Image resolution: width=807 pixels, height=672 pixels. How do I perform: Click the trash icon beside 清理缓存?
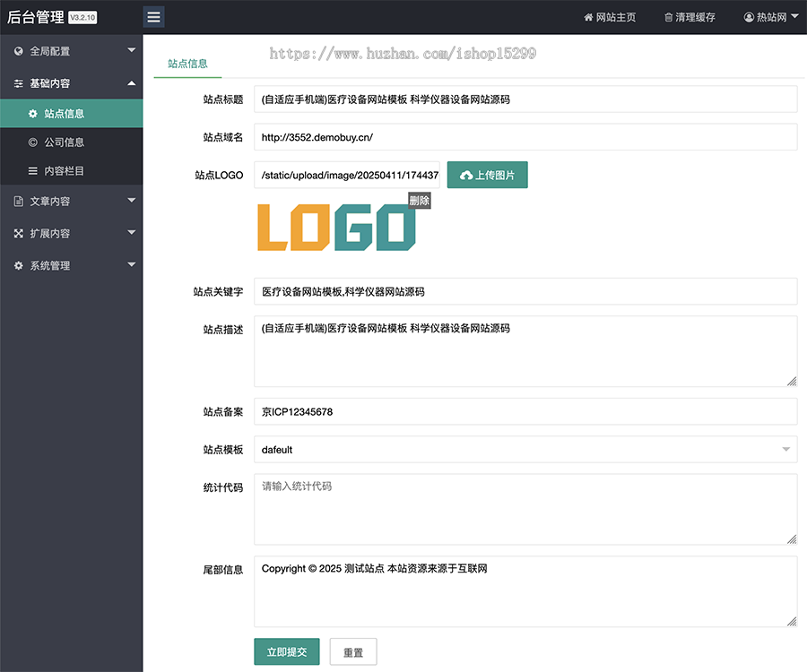[668, 18]
